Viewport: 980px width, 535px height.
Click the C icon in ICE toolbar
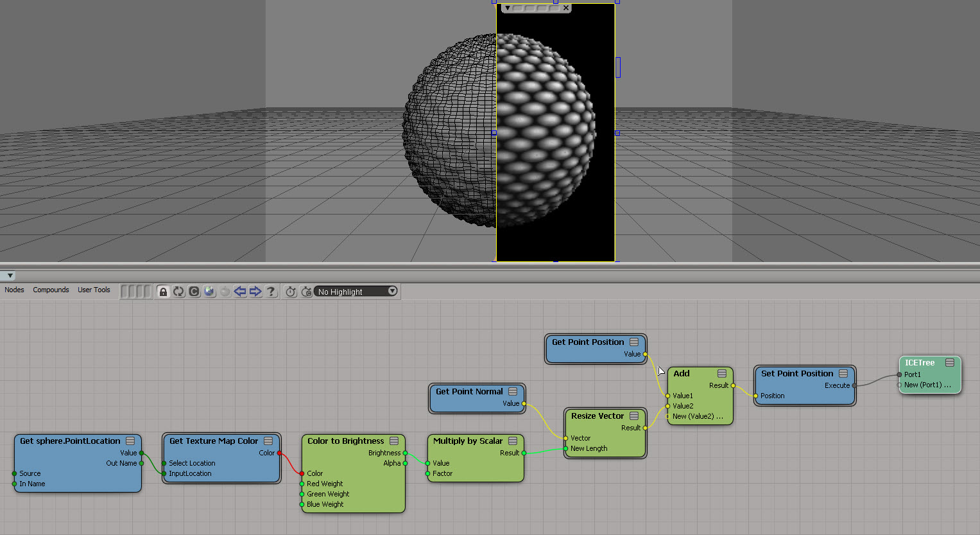[x=194, y=292]
